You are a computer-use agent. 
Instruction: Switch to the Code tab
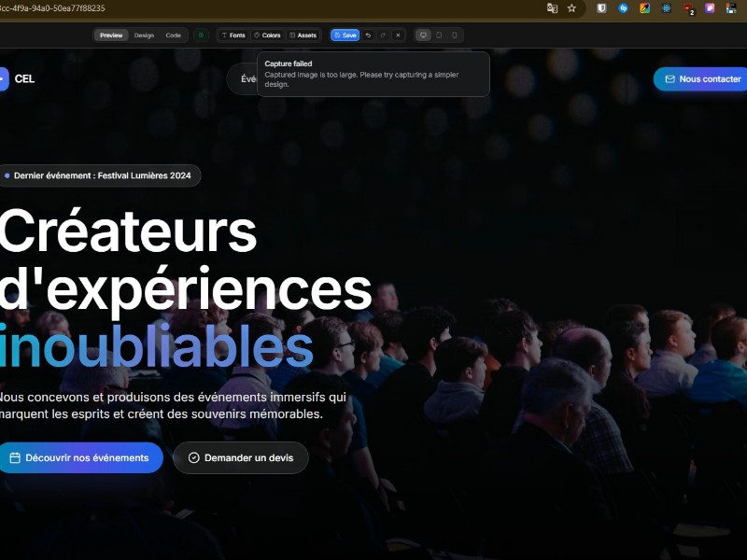[173, 35]
